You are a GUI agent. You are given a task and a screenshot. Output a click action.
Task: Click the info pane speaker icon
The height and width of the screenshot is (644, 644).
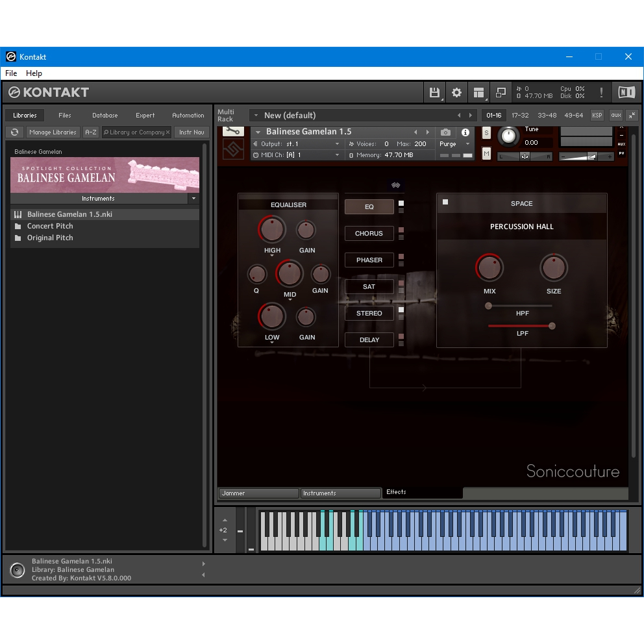18,570
